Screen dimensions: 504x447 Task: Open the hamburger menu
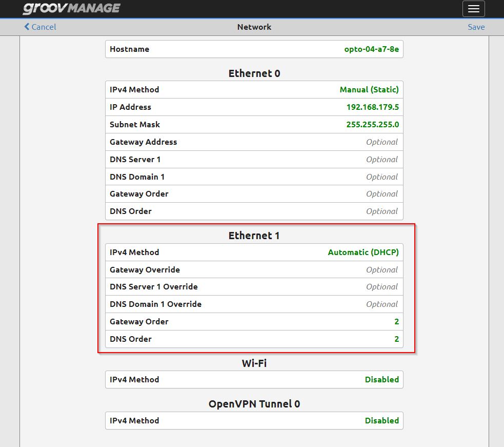pyautogui.click(x=473, y=9)
